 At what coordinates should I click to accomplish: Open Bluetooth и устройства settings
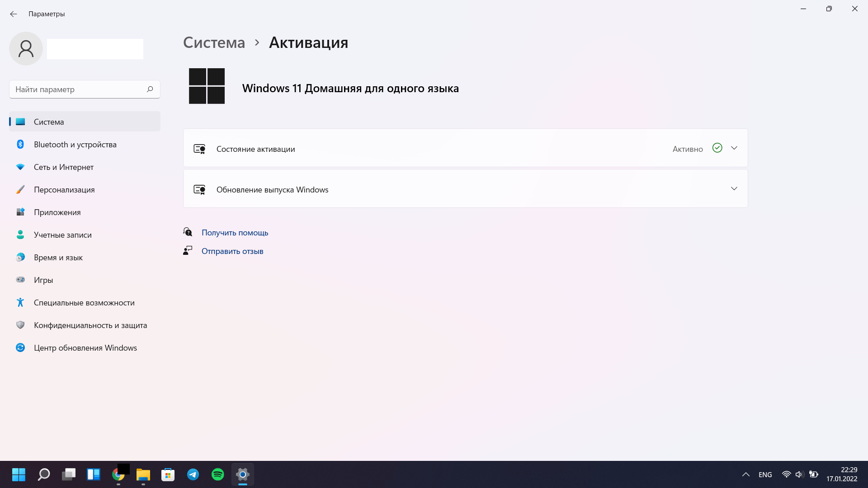click(85, 144)
